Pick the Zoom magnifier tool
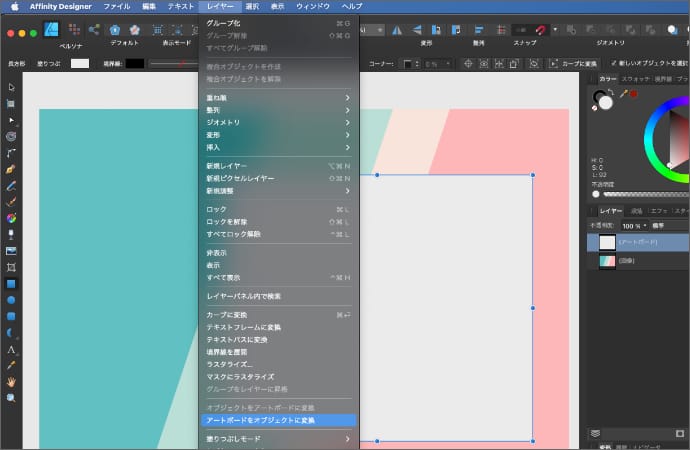 tap(11, 397)
